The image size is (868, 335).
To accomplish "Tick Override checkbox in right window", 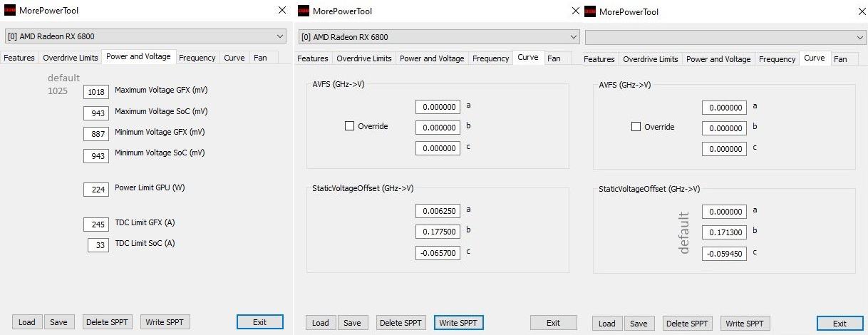I will click(636, 127).
